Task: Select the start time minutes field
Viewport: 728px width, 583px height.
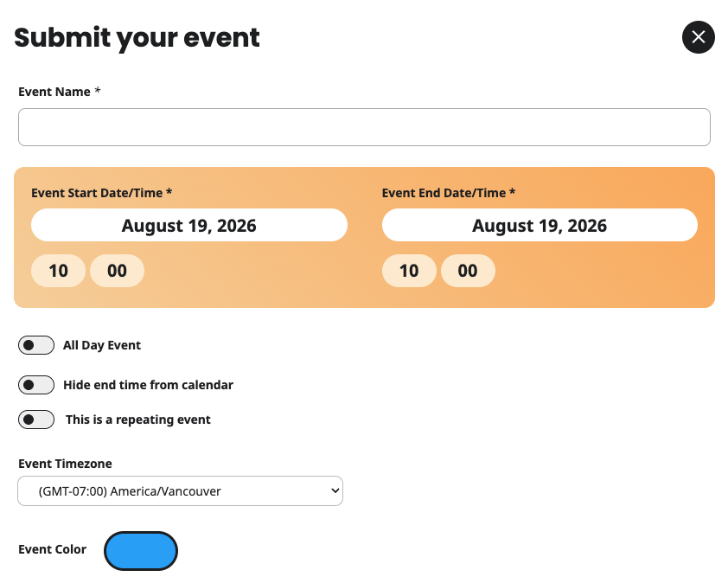Action: (x=117, y=271)
